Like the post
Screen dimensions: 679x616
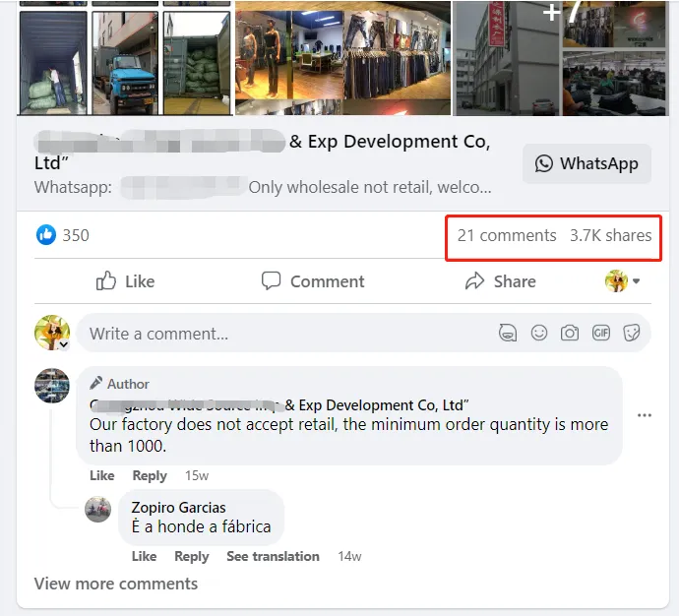[125, 281]
